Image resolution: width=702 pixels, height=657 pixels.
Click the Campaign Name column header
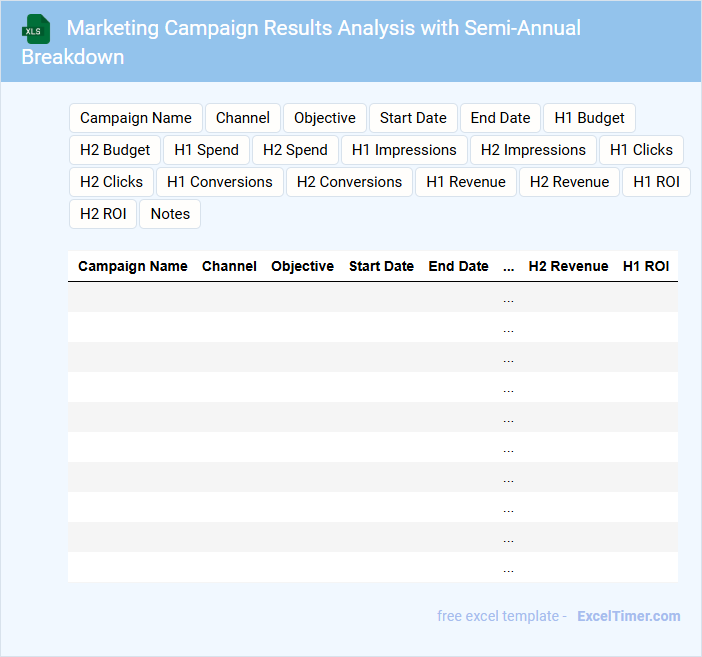pyautogui.click(x=133, y=266)
